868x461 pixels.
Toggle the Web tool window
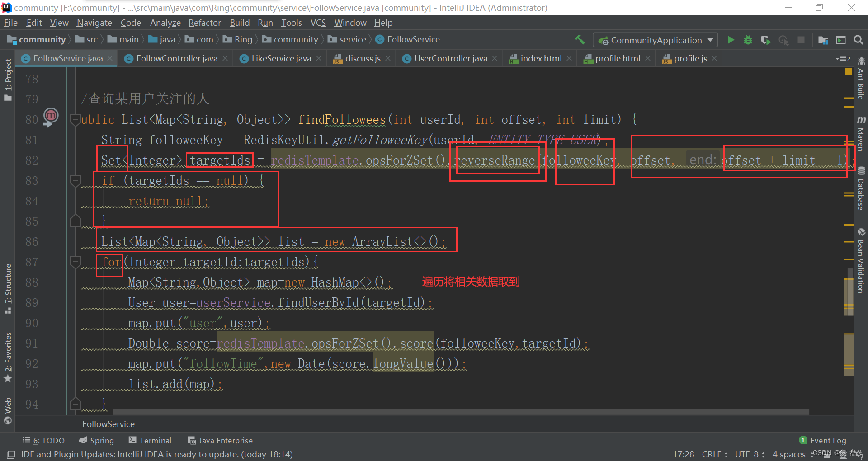pos(8,410)
